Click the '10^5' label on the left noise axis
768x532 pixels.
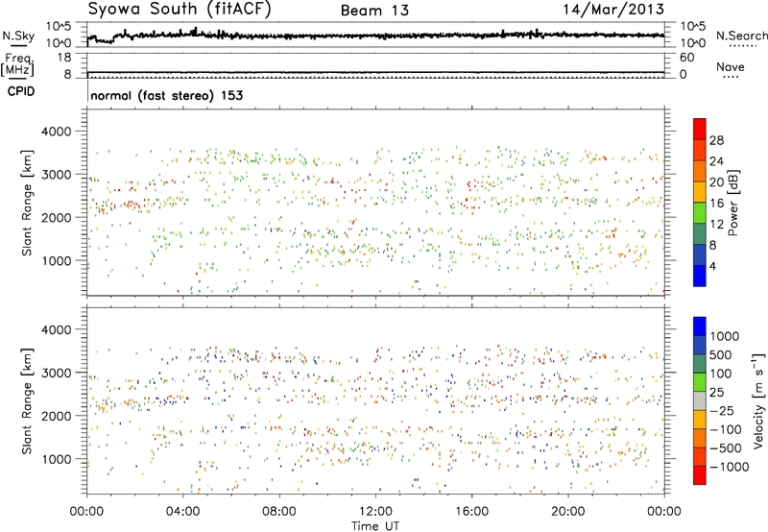coord(59,27)
